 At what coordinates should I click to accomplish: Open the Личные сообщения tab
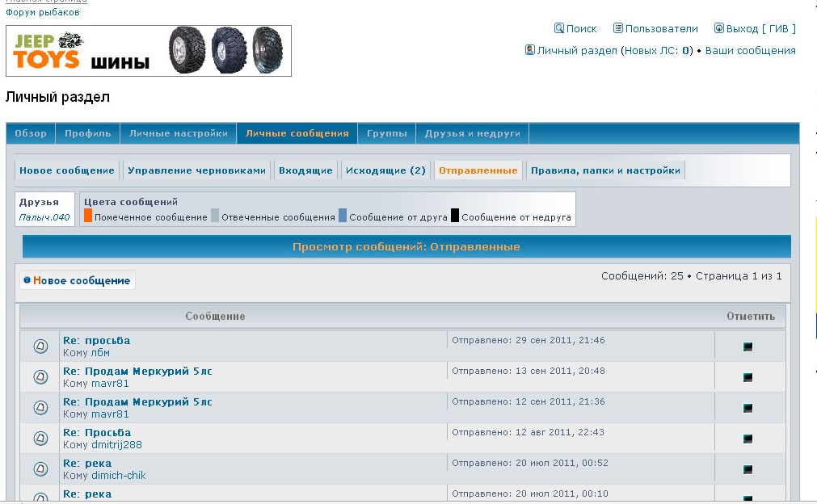tap(297, 133)
